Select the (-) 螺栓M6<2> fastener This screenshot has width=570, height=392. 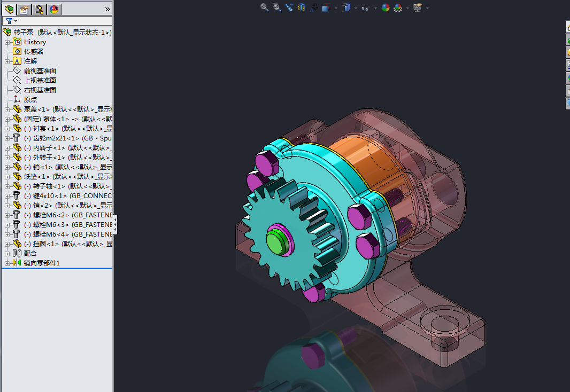point(68,215)
